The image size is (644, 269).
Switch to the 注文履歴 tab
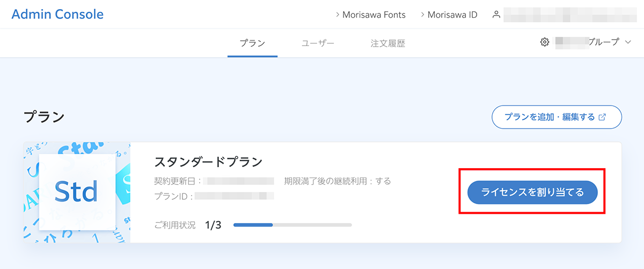tap(387, 43)
